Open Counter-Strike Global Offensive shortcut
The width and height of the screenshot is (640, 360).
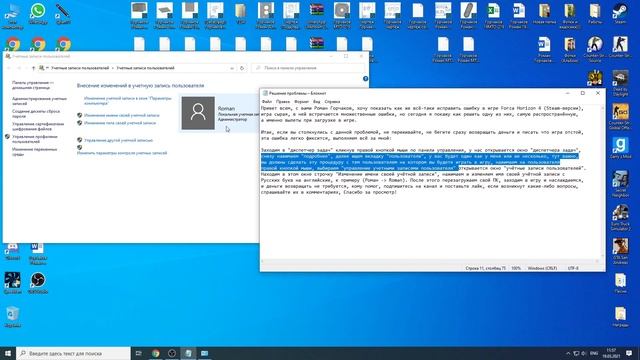click(x=620, y=117)
